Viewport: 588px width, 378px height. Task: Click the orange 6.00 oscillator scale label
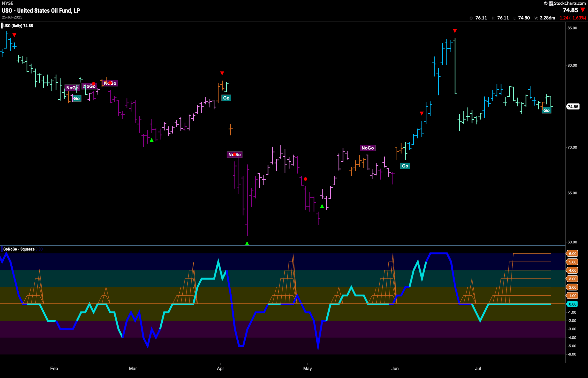tap(572, 254)
